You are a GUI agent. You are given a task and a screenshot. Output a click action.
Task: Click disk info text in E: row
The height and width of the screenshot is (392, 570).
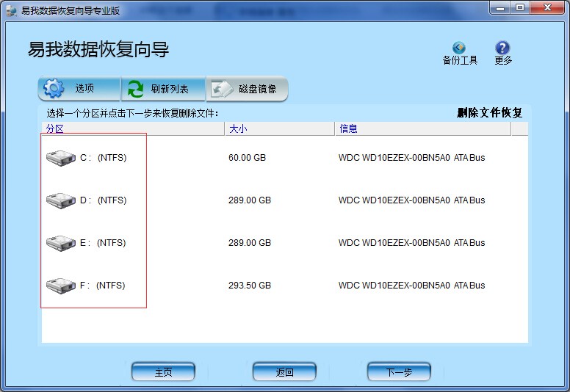[x=411, y=243]
